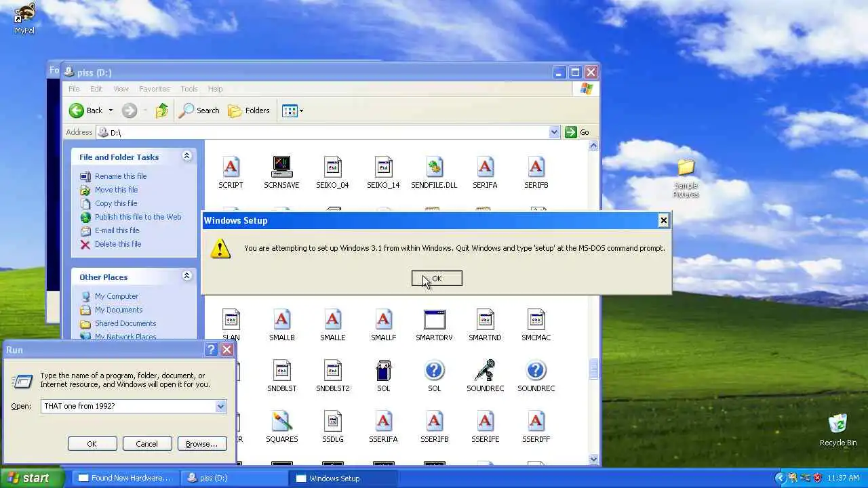
Task: Click OK in the Run dialog
Action: [x=92, y=444]
